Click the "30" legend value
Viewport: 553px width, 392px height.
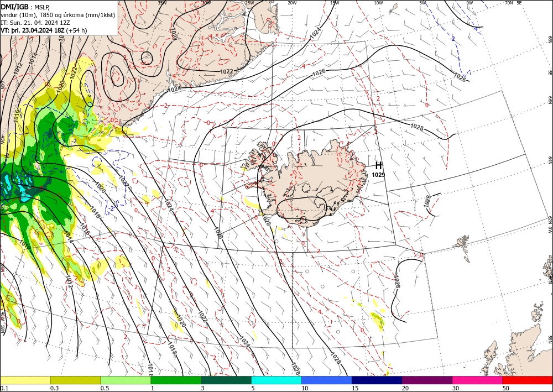point(456,388)
